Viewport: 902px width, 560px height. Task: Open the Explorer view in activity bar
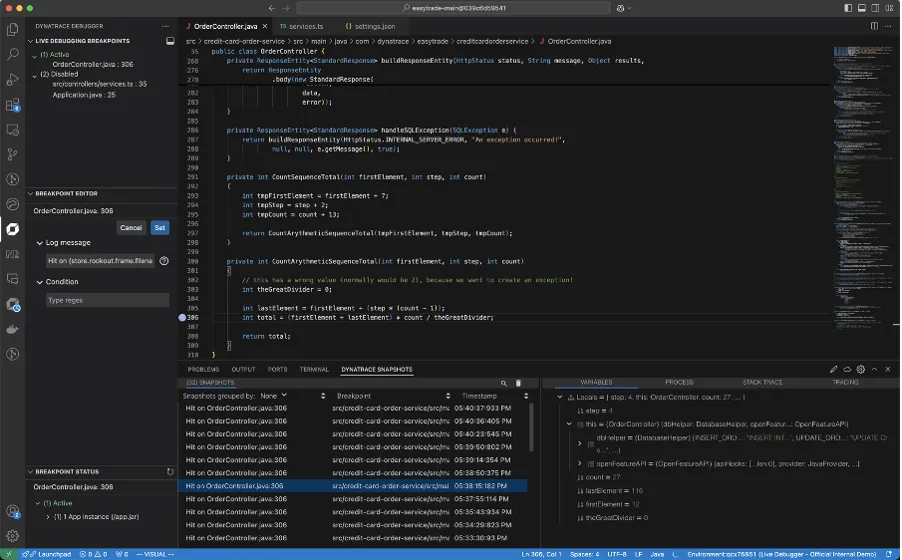point(12,29)
